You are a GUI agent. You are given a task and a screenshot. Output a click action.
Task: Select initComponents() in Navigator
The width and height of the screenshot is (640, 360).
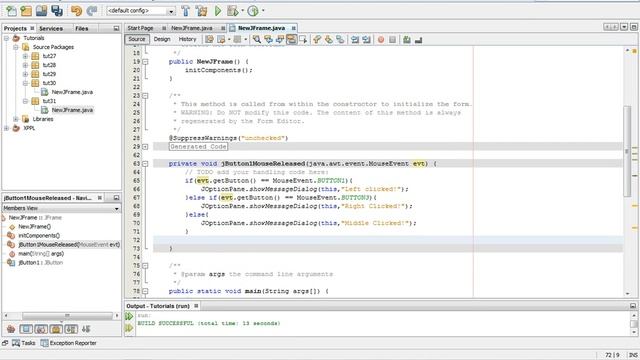click(39, 236)
